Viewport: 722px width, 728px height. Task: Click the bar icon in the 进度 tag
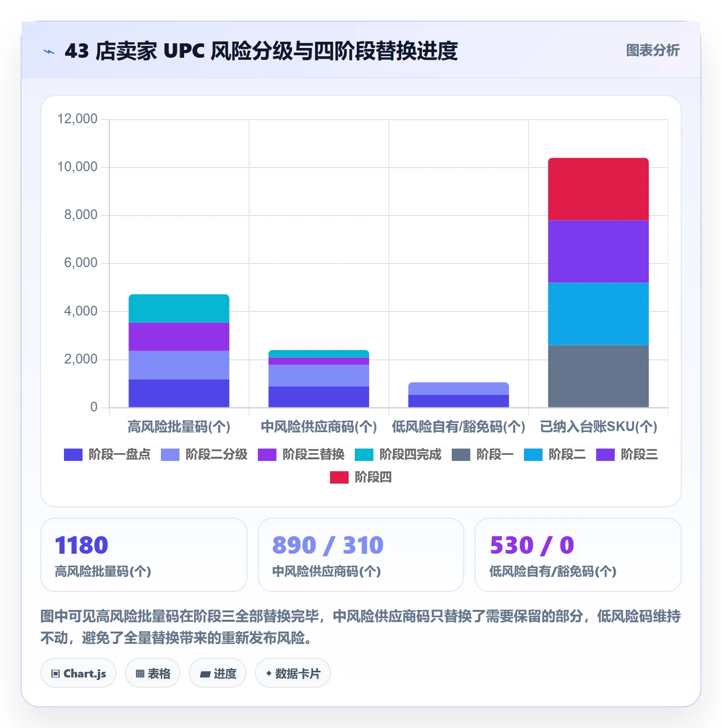(205, 674)
